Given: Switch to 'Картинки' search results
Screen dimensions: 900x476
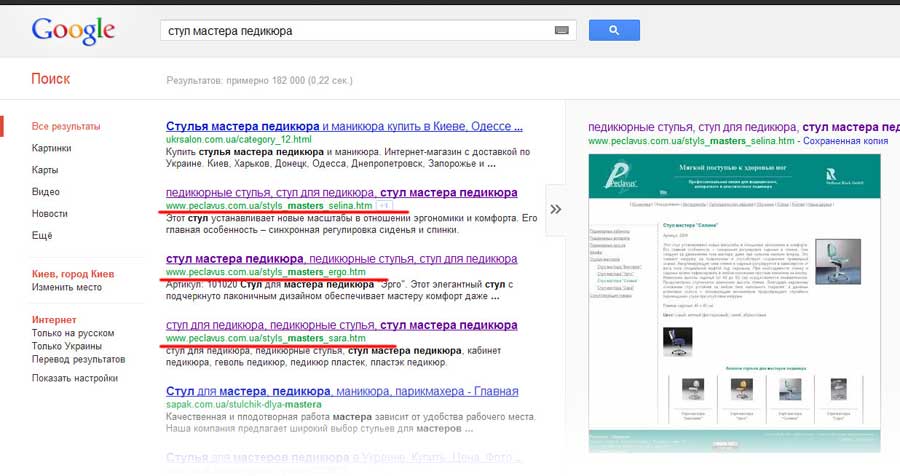Looking at the screenshot, I should 52,148.
